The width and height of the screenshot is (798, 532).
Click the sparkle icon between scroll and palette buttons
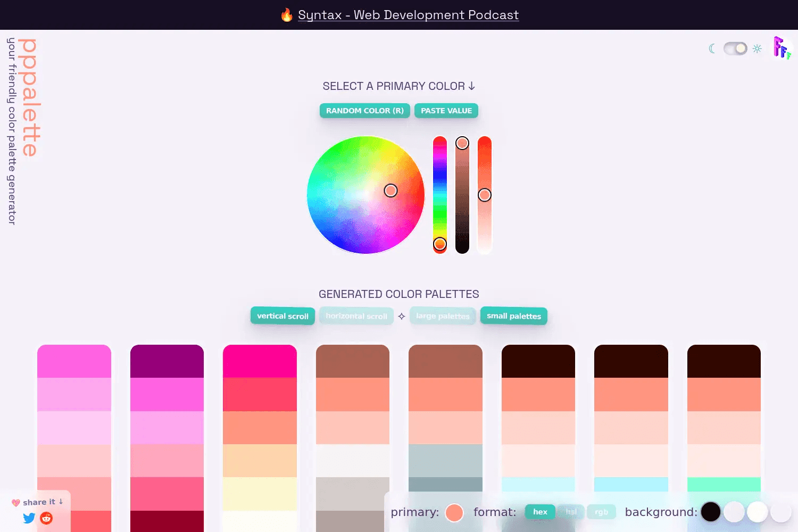[402, 316]
